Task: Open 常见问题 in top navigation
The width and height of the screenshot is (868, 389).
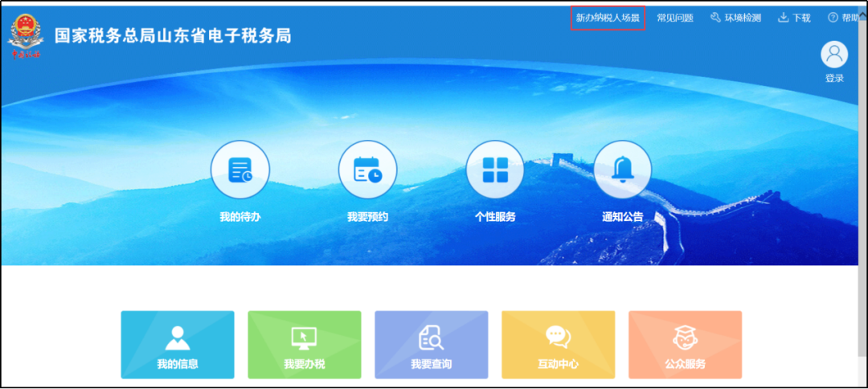Action: pos(675,18)
